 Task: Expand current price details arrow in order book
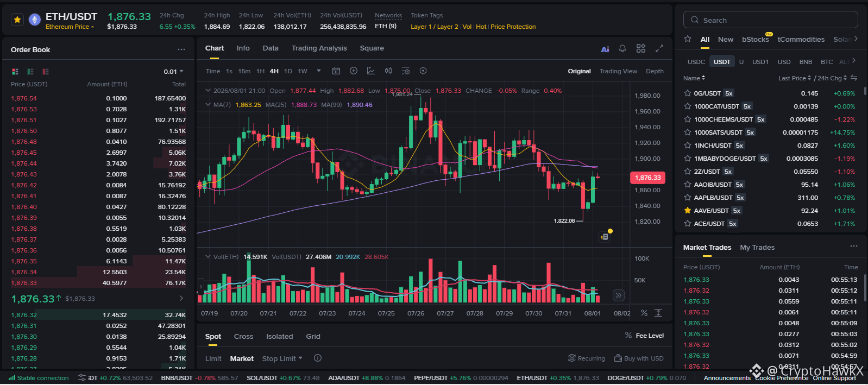[181, 298]
